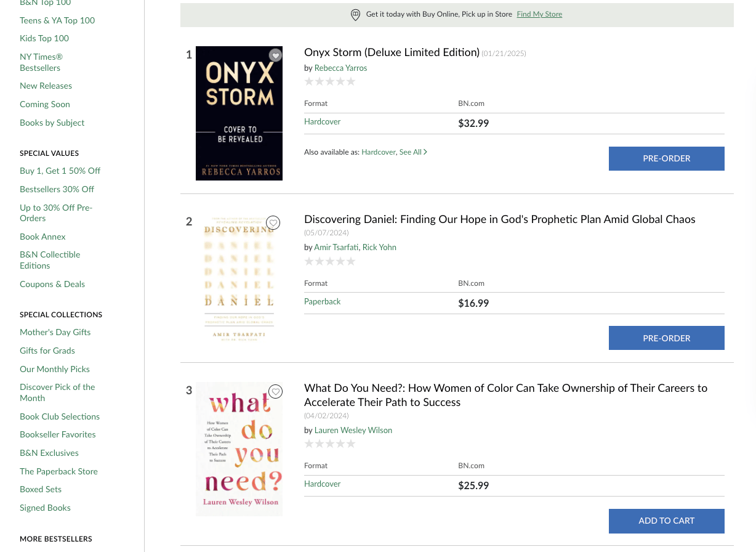Open Coupons & Deals sidebar item
756x552 pixels.
(x=52, y=284)
